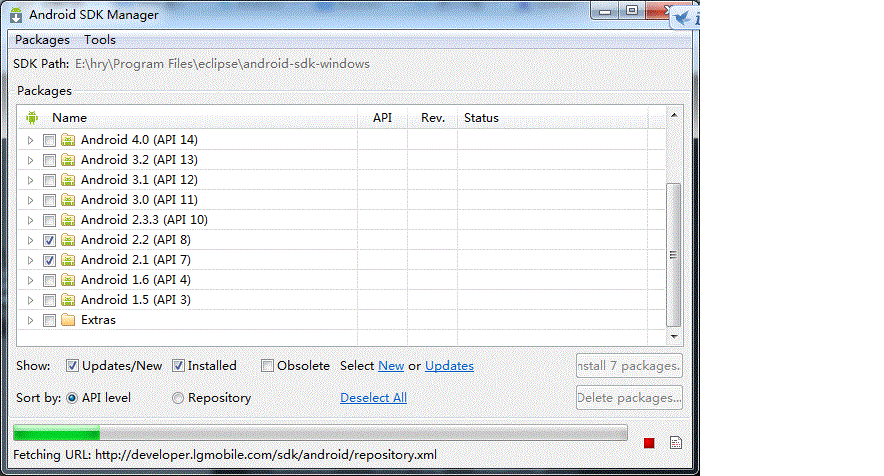The image size is (884, 476).
Task: Click the Fetching URL status text
Action: pyautogui.click(x=225, y=455)
